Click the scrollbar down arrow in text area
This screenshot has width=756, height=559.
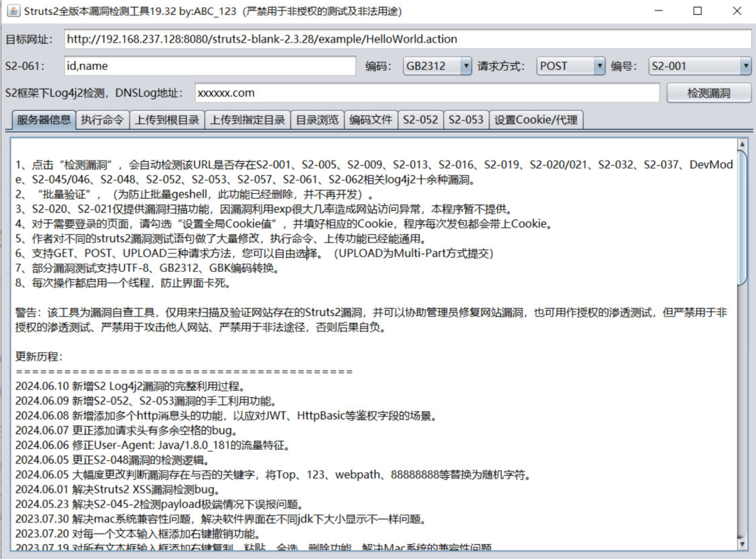tap(742, 544)
